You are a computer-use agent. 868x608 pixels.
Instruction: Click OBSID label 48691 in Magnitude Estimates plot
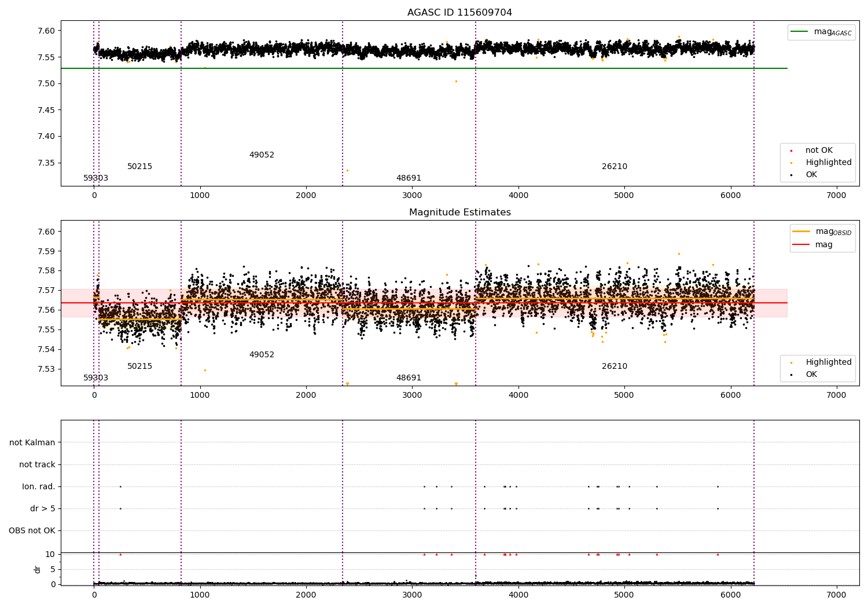409,378
